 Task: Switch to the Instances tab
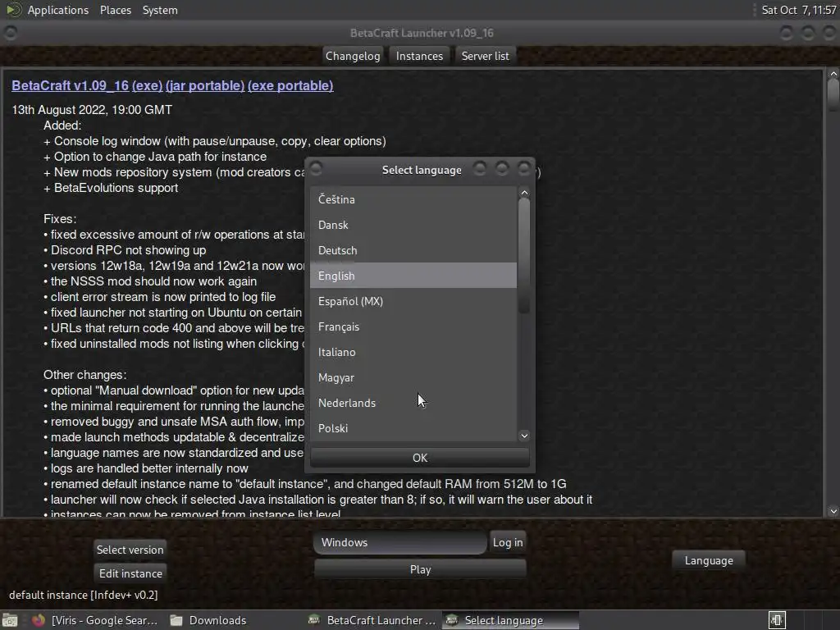[x=419, y=56]
